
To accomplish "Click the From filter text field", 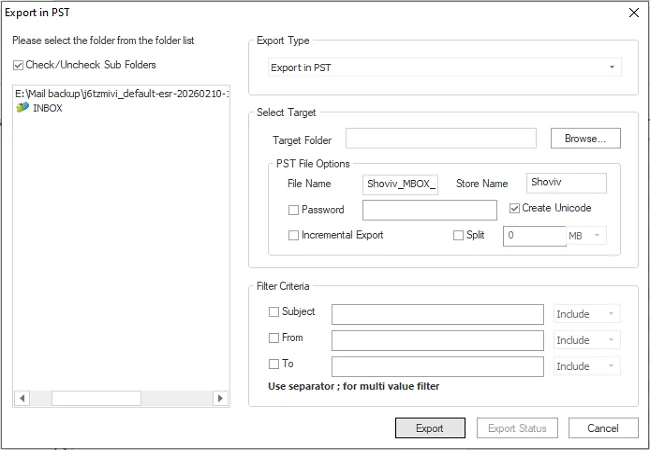I will point(437,341).
